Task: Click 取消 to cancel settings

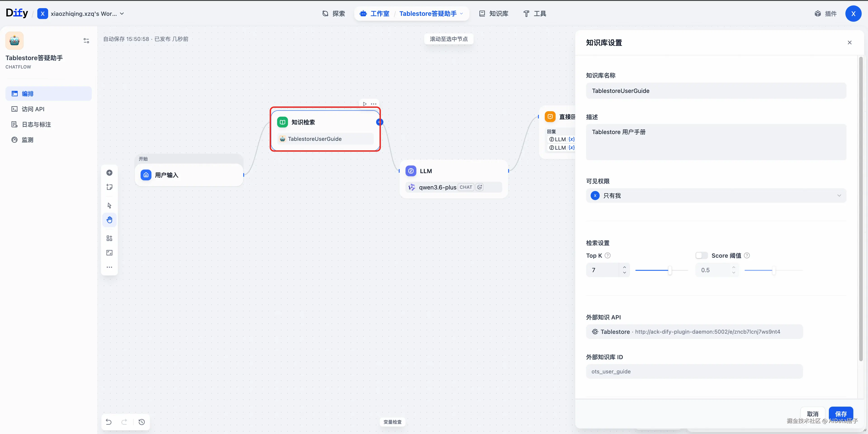Action: [x=812, y=414]
